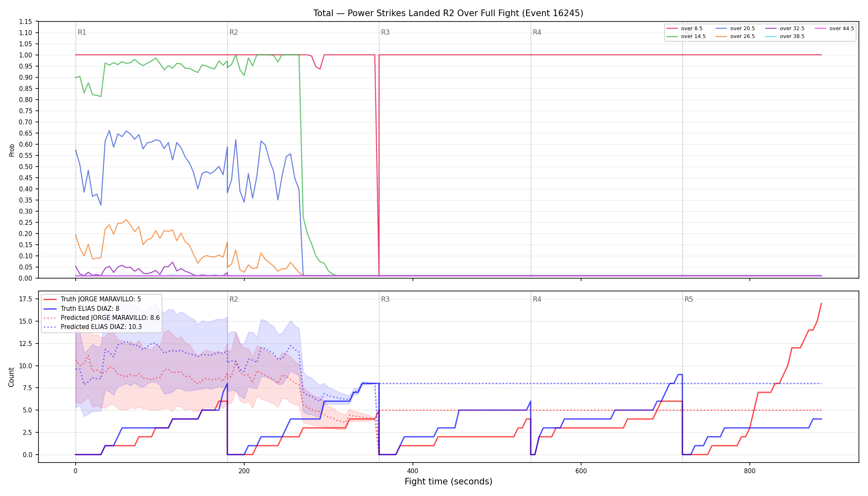Click the R1 round marker in top chart
This screenshot has height=496, width=868.
82,32
